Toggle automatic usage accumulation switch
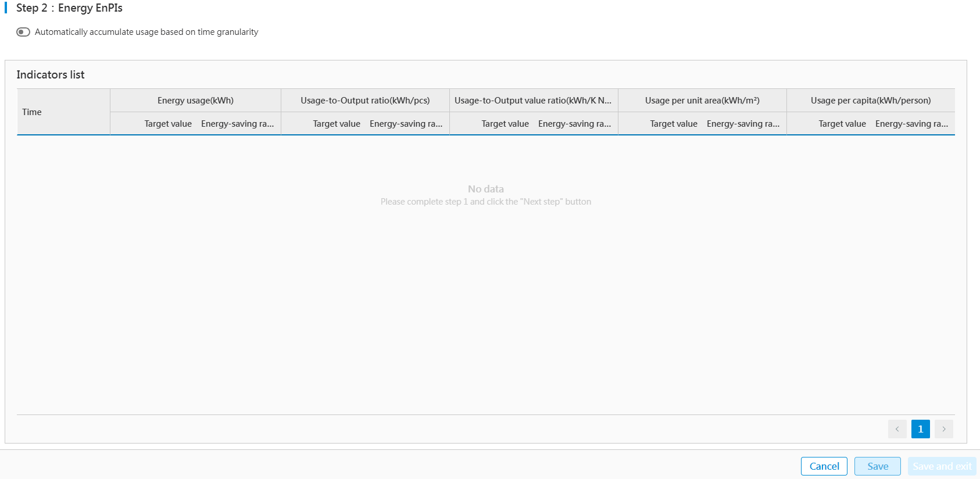The width and height of the screenshot is (980, 479). pos(23,32)
